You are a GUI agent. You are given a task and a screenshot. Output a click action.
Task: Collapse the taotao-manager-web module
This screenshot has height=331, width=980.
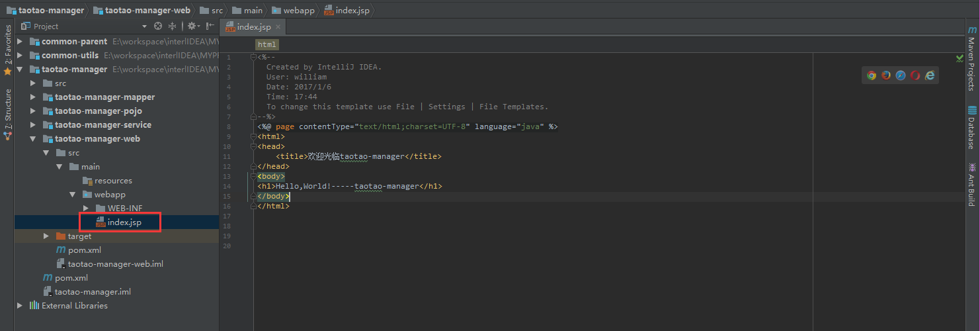[x=33, y=139]
